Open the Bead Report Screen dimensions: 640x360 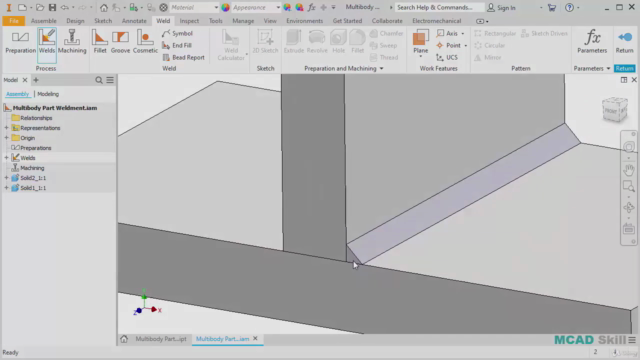pos(183,58)
